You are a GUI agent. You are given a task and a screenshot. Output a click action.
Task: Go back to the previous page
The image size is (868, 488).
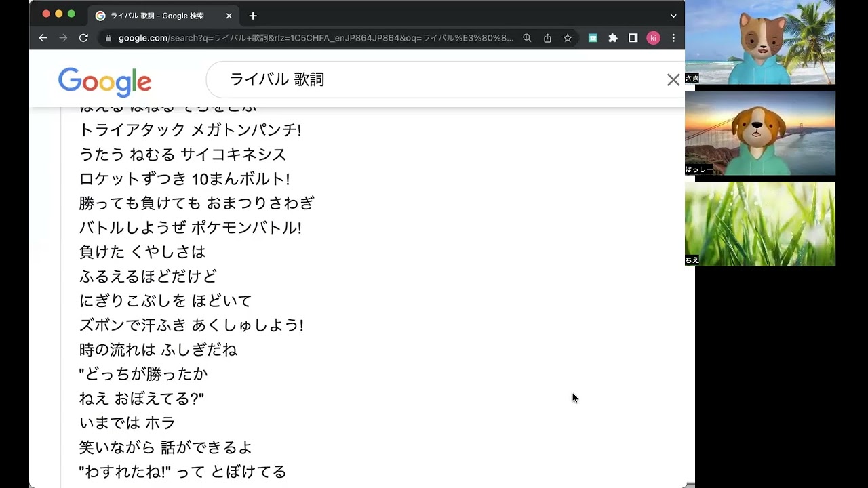point(43,38)
